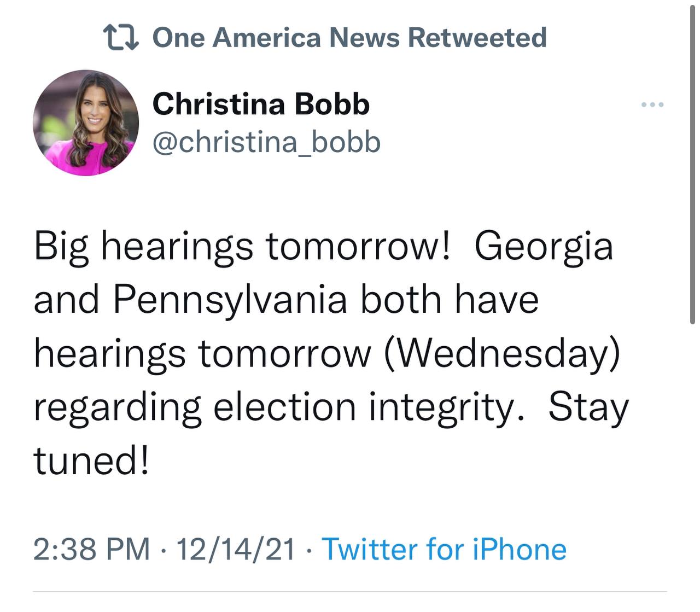This screenshot has width=700, height=612.
Task: Click the word Retweeted in the header
Action: click(x=477, y=38)
